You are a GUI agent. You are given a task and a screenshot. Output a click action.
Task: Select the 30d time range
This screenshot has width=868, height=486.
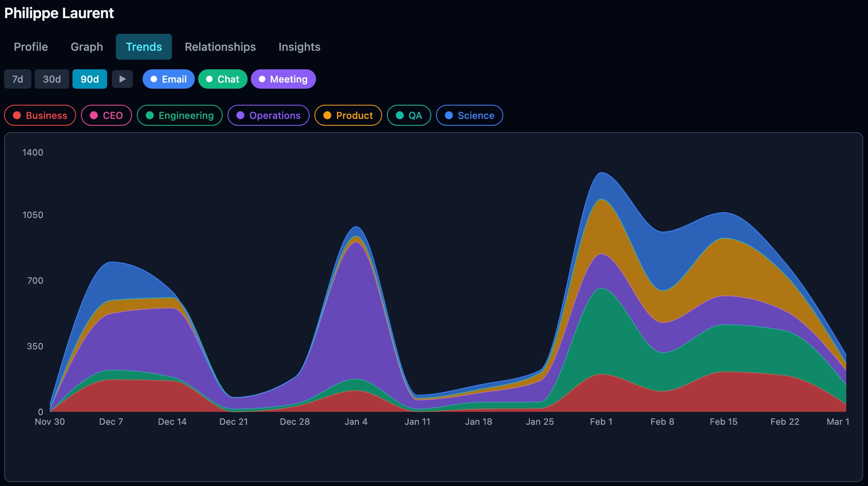52,79
